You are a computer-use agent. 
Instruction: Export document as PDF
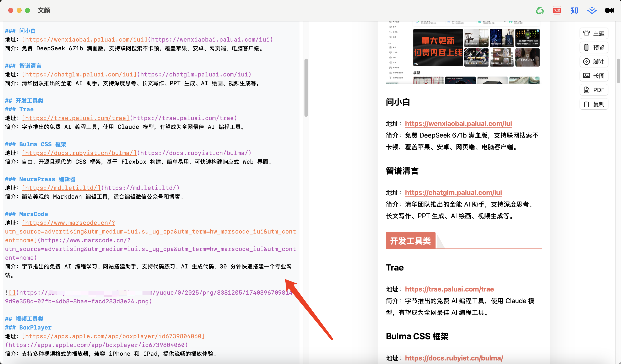pyautogui.click(x=594, y=90)
